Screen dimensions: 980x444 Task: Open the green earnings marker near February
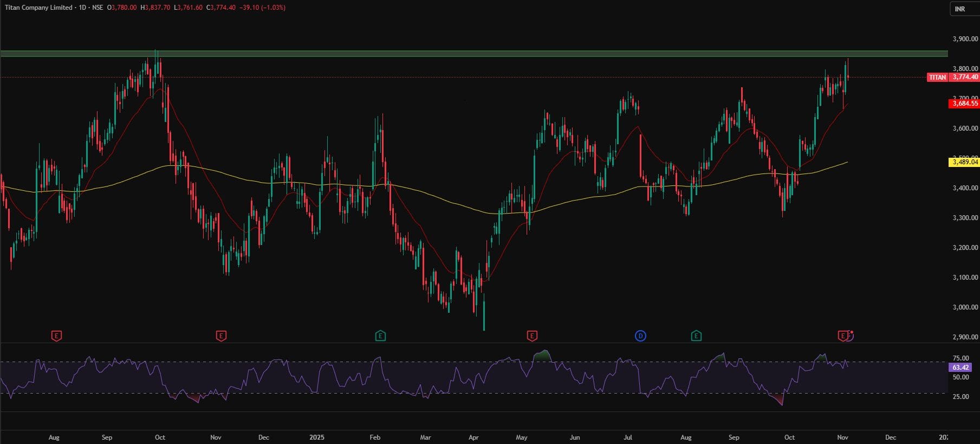pyautogui.click(x=380, y=336)
